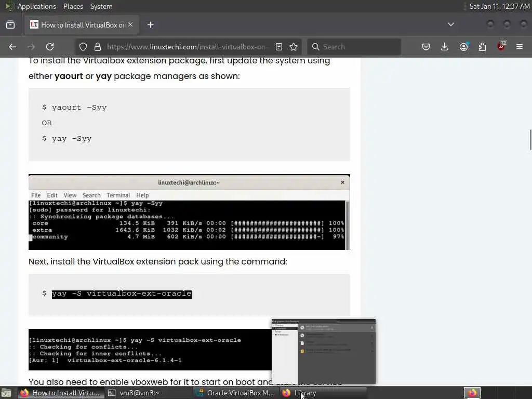This screenshot has width=532, height=399.
Task: Click the linuxtechi.com URL address bar
Action: point(186,47)
